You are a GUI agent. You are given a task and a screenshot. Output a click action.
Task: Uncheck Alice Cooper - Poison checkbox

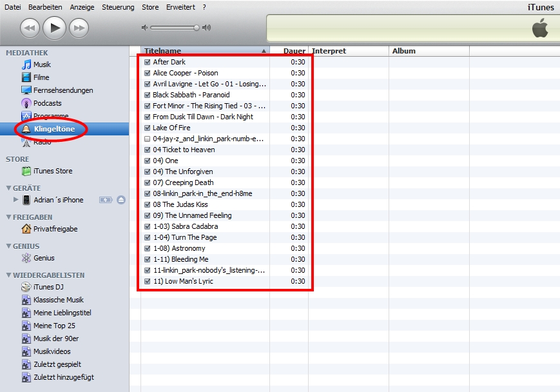point(147,73)
